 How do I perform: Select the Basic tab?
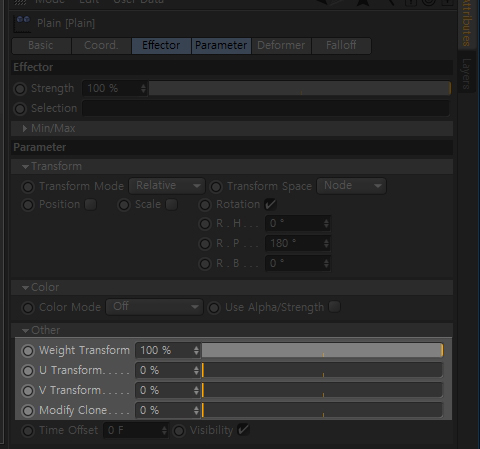(41, 45)
